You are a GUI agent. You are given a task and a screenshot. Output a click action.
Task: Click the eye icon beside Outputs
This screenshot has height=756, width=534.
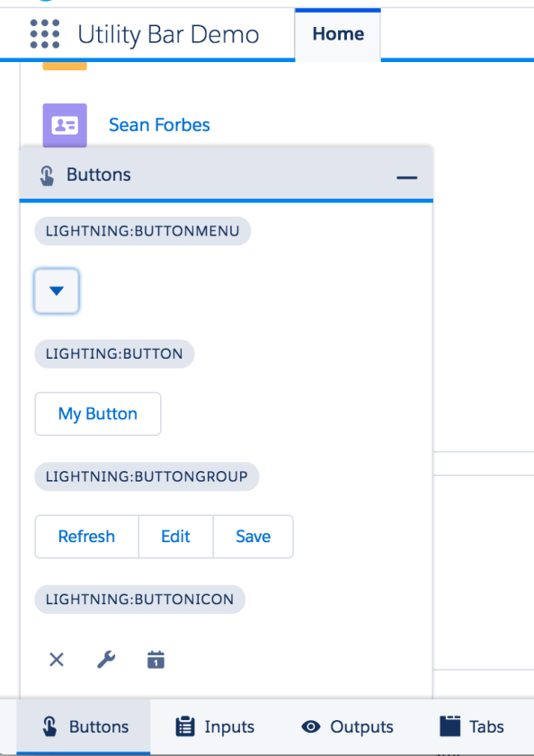[x=311, y=726]
